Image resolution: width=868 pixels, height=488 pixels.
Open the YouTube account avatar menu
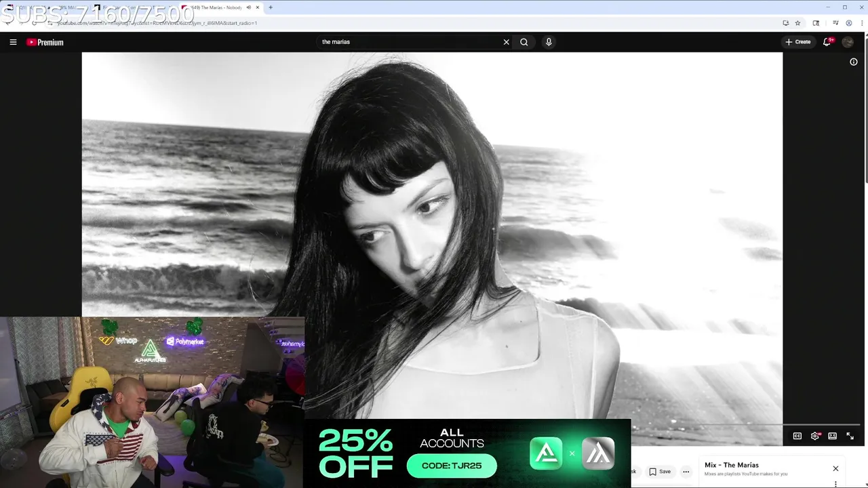pos(848,42)
